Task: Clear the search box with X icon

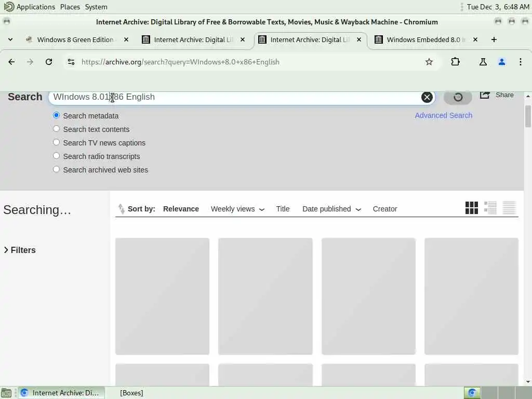Action: (427, 97)
